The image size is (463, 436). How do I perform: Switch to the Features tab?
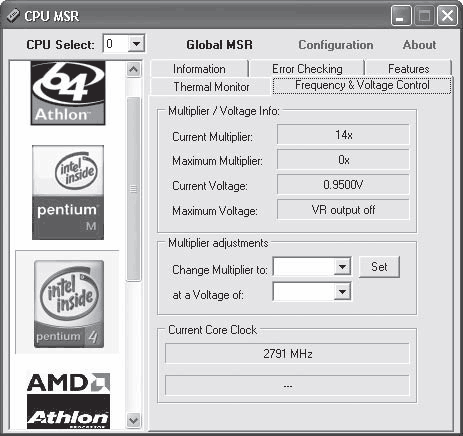pyautogui.click(x=408, y=69)
